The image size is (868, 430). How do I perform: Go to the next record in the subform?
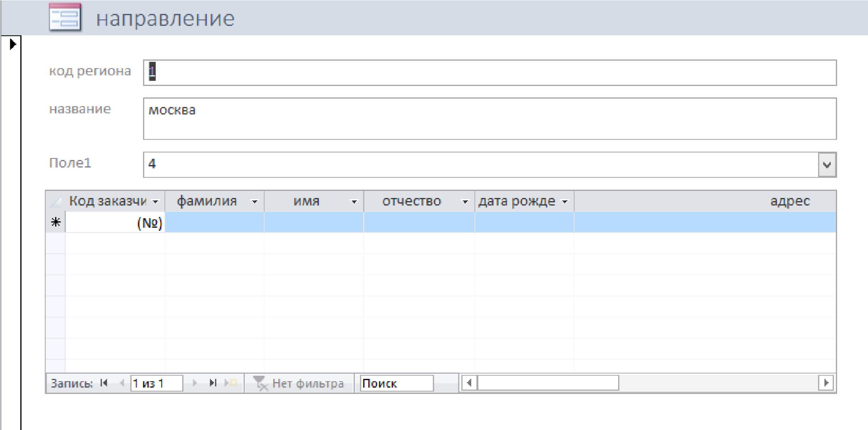coord(194,383)
